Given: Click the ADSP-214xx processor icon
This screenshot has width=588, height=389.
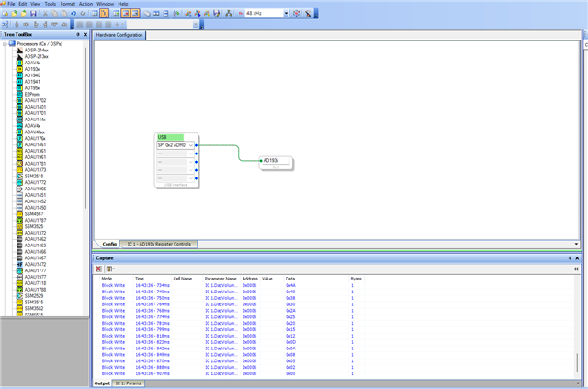Looking at the screenshot, I should click(19, 51).
